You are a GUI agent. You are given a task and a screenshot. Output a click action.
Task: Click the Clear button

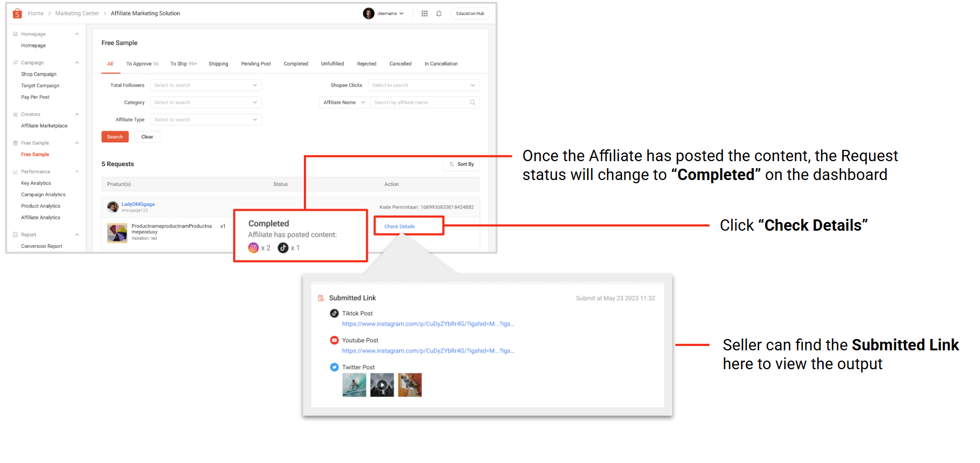(147, 137)
